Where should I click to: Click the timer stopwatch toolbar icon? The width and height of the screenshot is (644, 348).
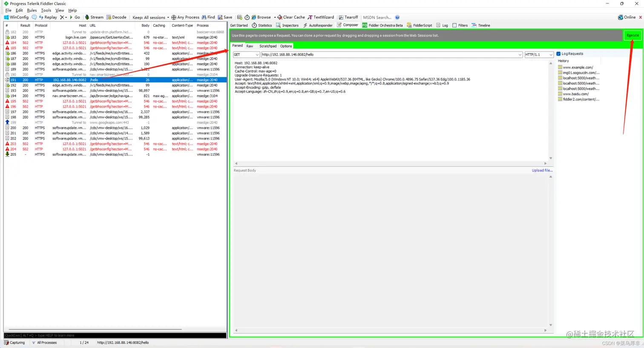click(247, 17)
